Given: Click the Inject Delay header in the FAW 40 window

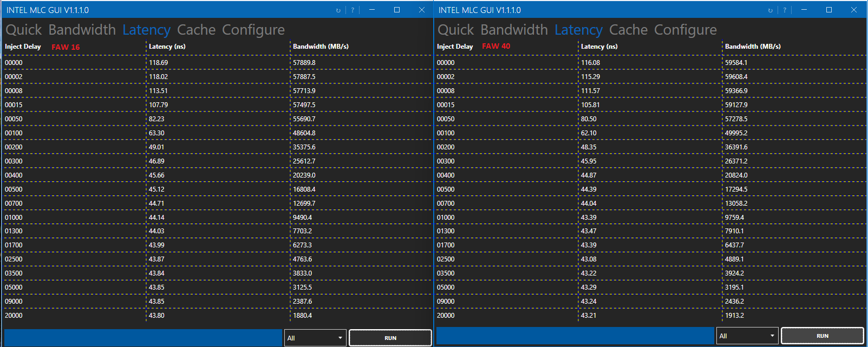Looking at the screenshot, I should click(455, 47).
